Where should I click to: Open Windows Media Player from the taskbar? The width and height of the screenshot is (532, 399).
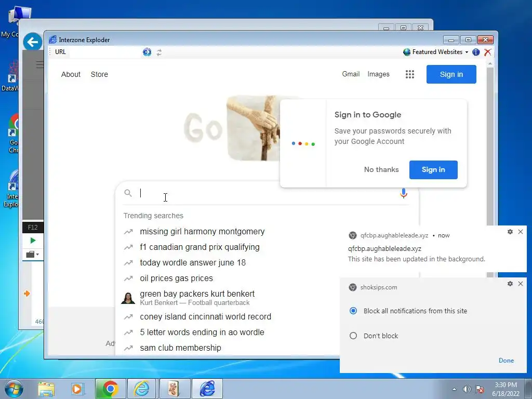[x=77, y=389]
